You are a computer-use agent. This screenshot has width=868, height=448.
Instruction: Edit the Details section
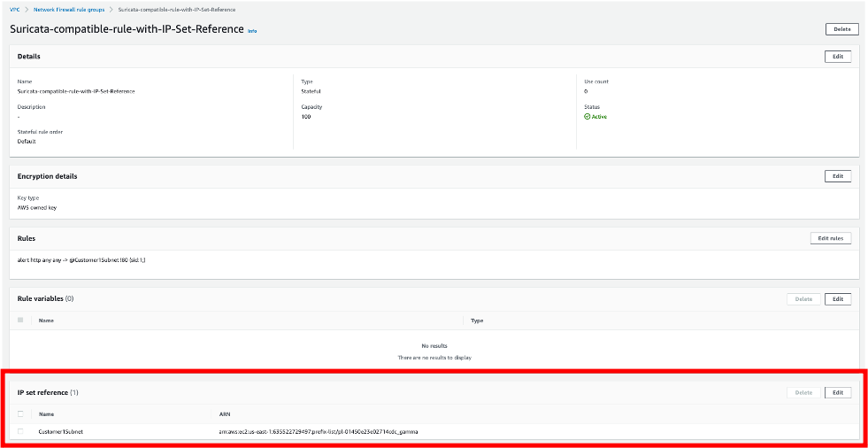838,57
